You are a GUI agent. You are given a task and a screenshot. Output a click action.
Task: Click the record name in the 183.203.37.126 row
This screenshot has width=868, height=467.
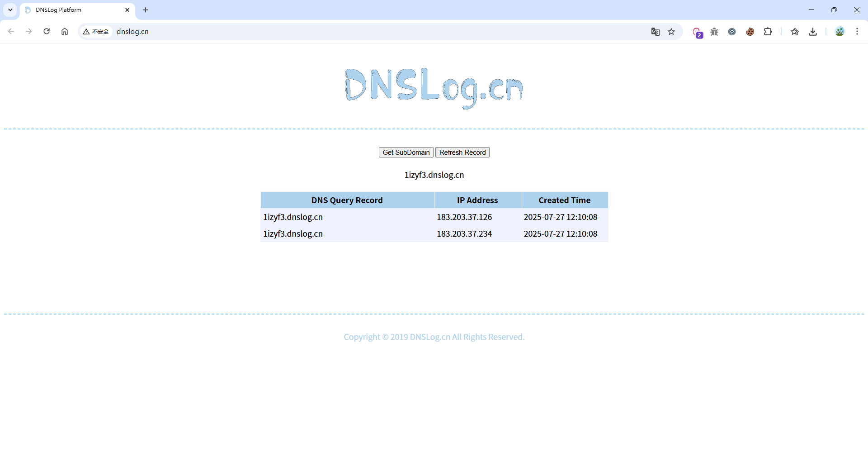pos(293,217)
